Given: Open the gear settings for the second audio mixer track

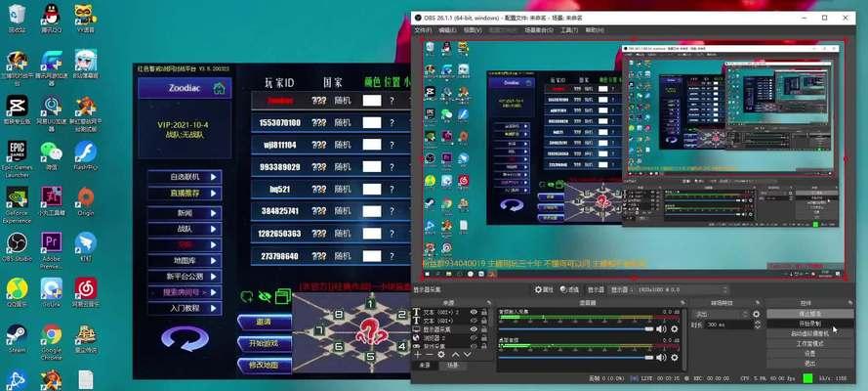Looking at the screenshot, I should (x=675, y=357).
